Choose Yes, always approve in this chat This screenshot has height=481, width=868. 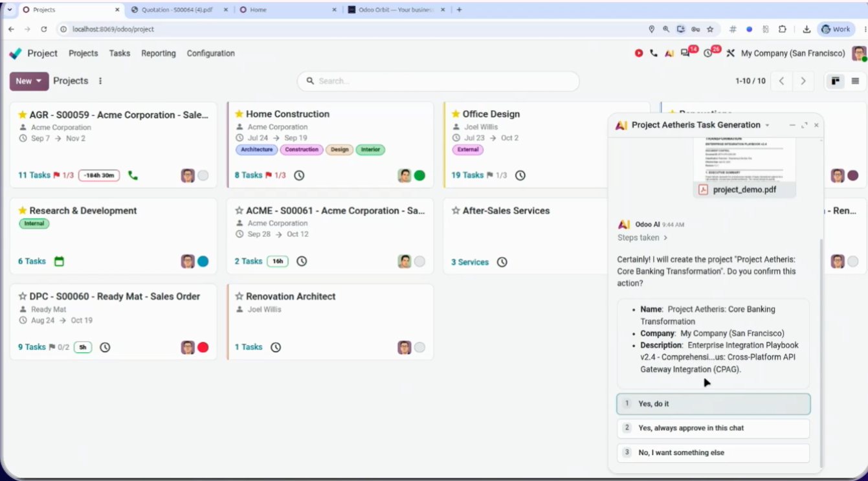[x=713, y=429]
